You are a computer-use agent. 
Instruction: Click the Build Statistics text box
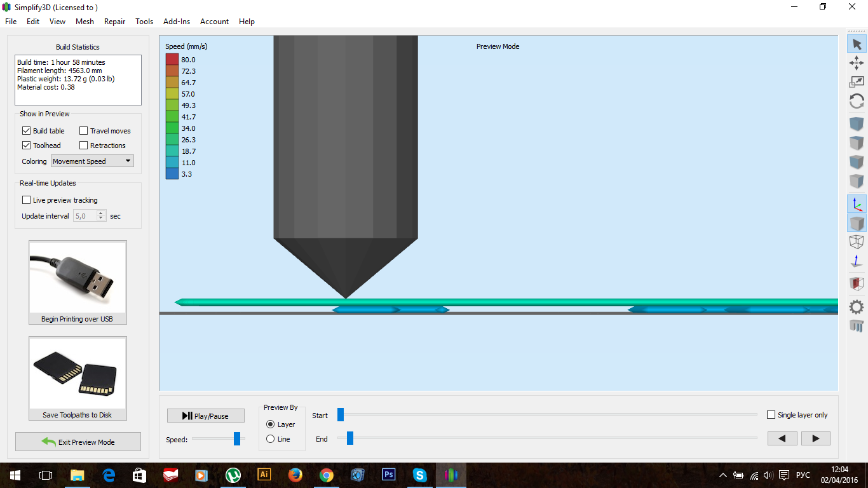tap(78, 80)
